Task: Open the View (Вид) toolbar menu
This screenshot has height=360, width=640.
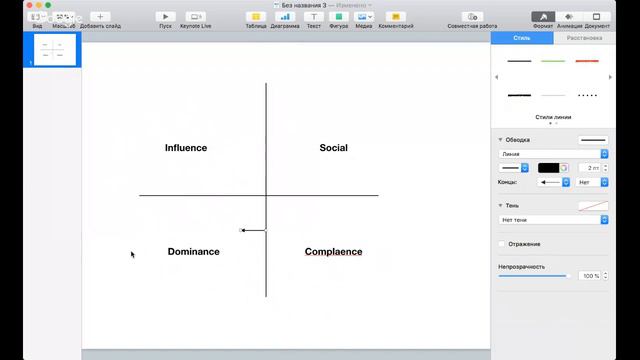Action: tap(37, 17)
